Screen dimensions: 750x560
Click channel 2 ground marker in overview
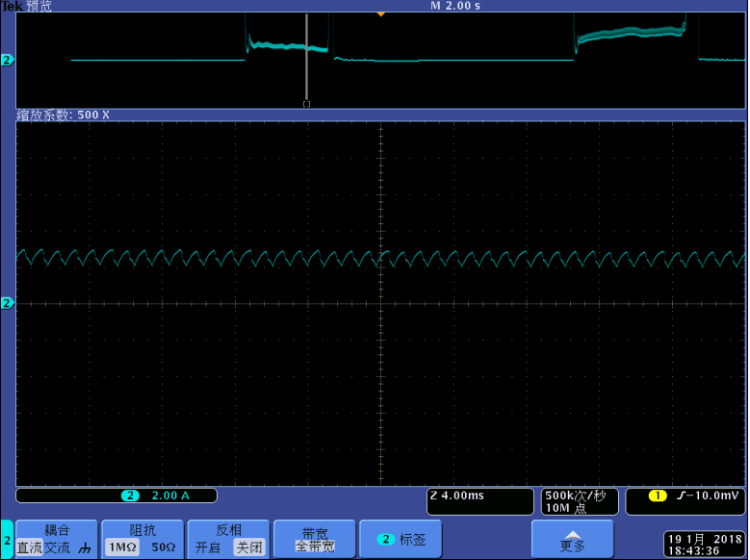pos(8,60)
